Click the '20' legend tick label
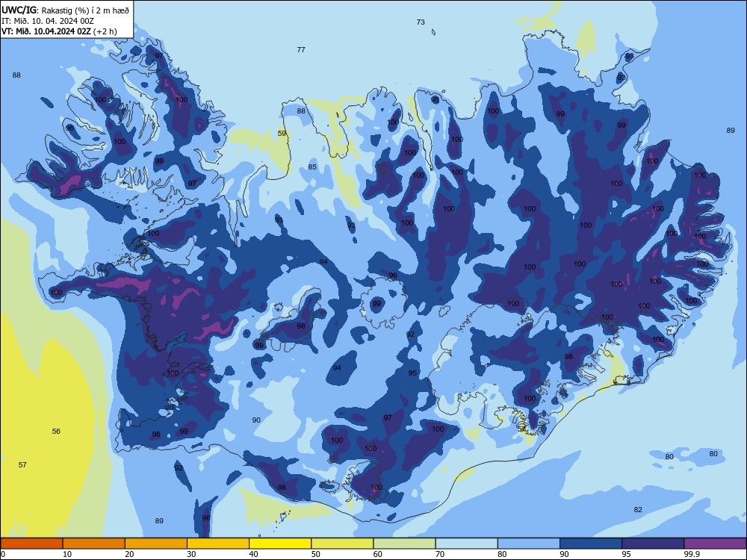This screenshot has height=560, width=747. pyautogui.click(x=129, y=554)
